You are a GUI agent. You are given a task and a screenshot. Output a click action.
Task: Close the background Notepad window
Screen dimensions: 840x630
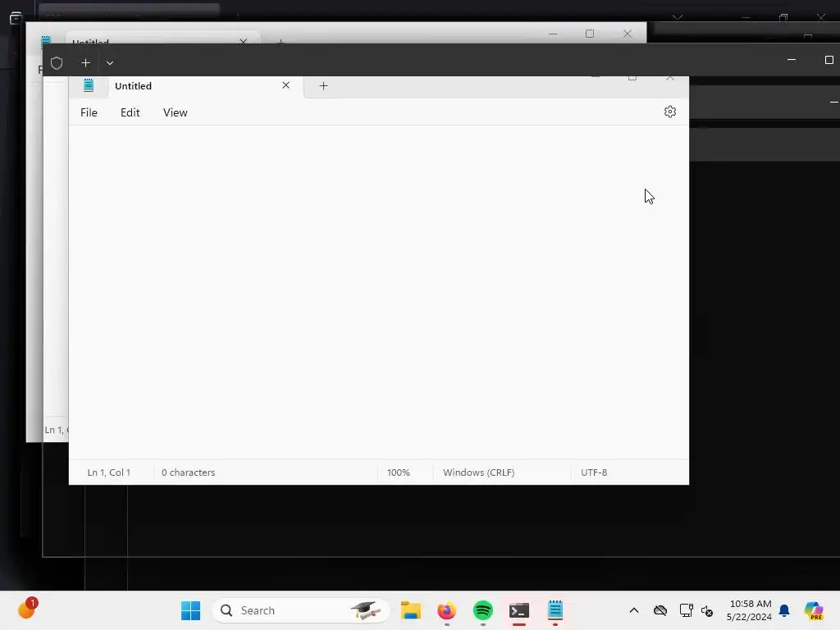pos(628,34)
